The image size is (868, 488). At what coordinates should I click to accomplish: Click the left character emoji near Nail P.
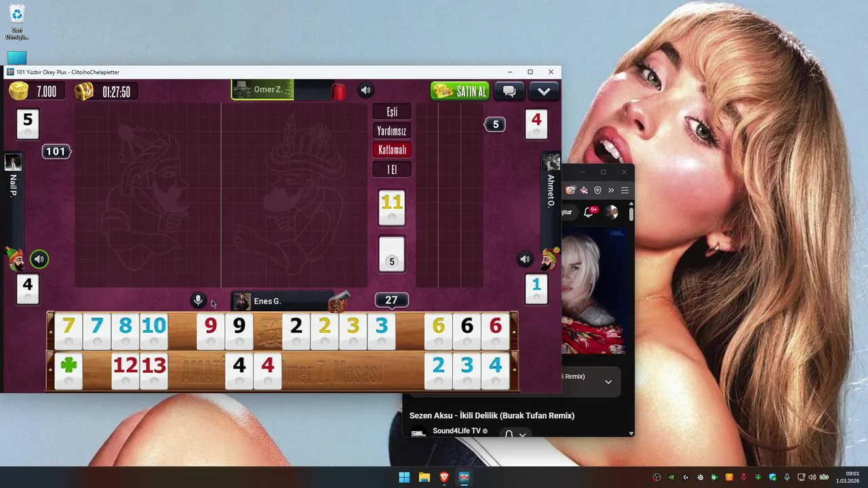click(x=15, y=258)
